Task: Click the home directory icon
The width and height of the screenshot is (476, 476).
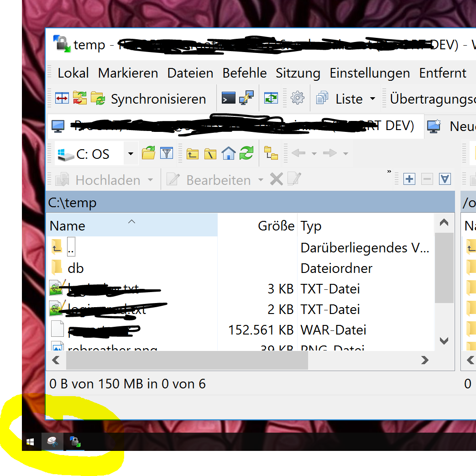Action: 228,153
